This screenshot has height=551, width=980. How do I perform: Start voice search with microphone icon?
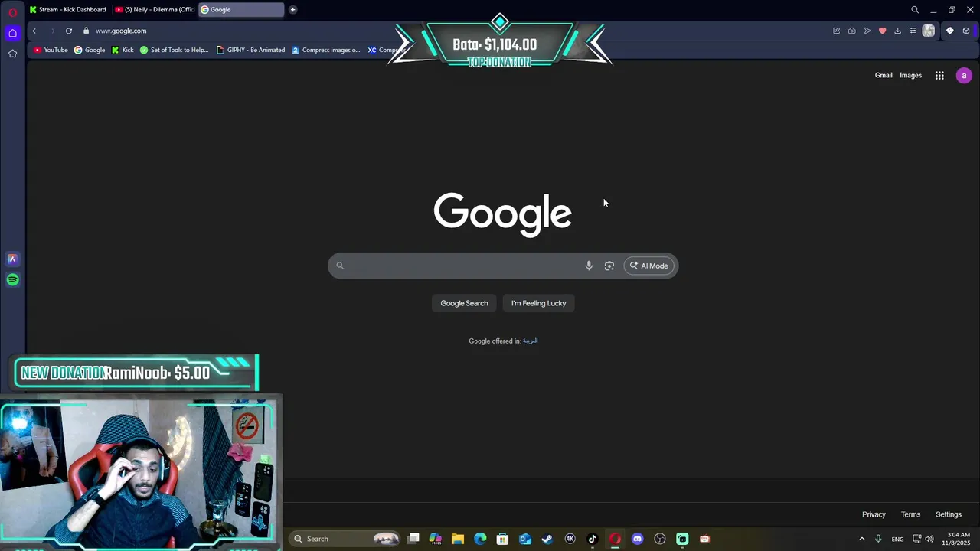pos(589,266)
